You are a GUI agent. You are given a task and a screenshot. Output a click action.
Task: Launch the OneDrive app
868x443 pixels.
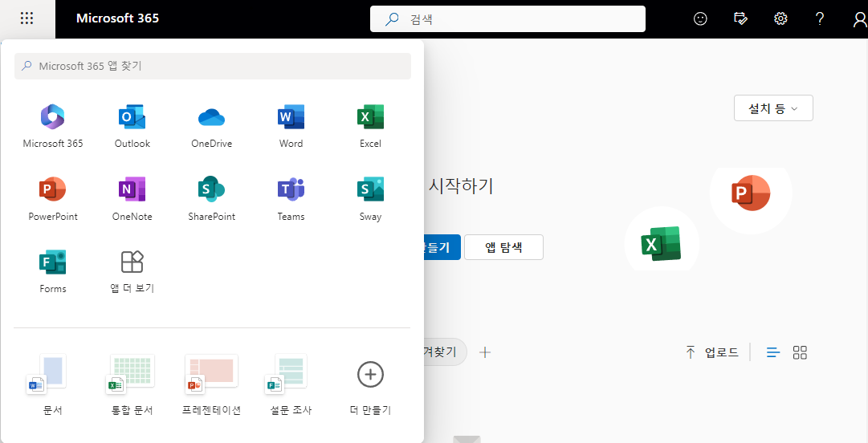pyautogui.click(x=211, y=126)
